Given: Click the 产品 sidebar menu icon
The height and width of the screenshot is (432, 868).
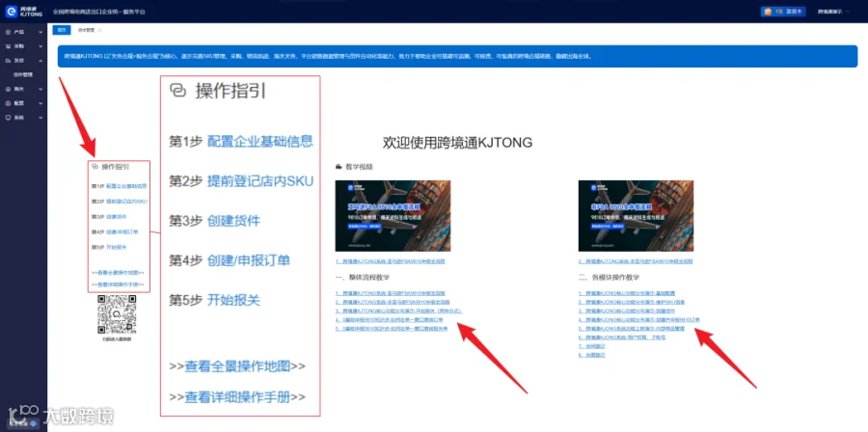Looking at the screenshot, I should 8,32.
